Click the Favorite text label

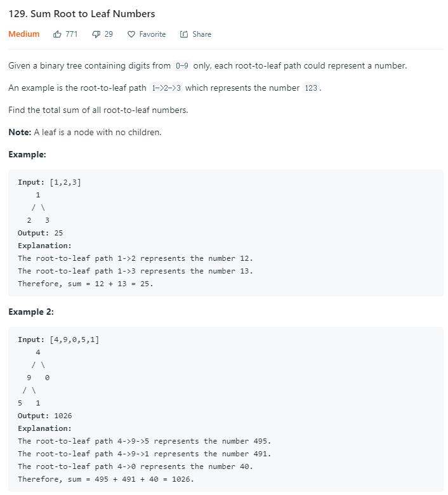[x=152, y=34]
